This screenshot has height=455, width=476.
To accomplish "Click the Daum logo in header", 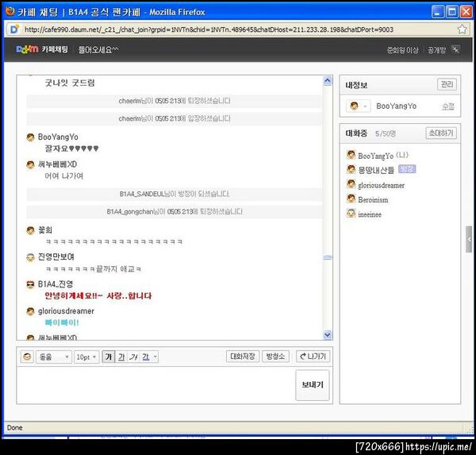I will 27,49.
